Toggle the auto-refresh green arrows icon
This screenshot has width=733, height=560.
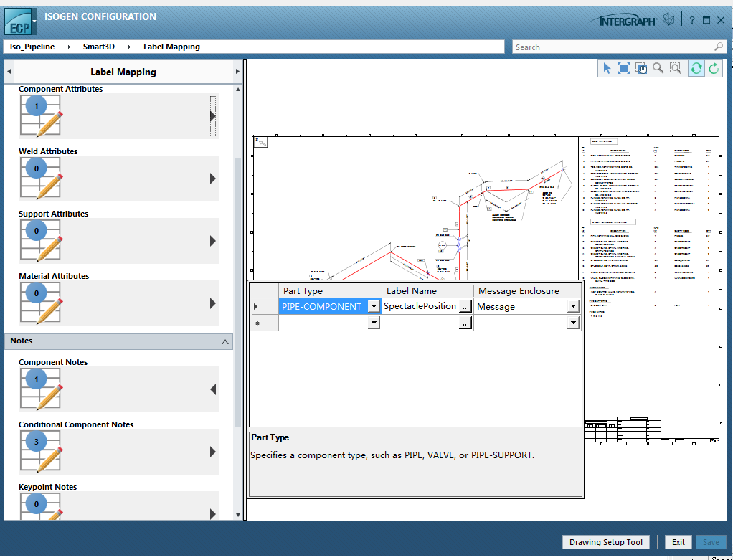[696, 68]
